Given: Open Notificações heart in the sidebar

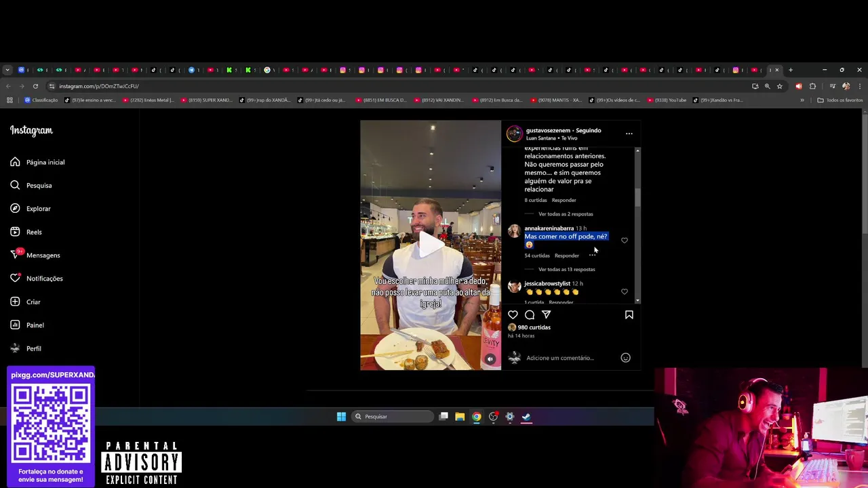Looking at the screenshot, I should [37, 279].
